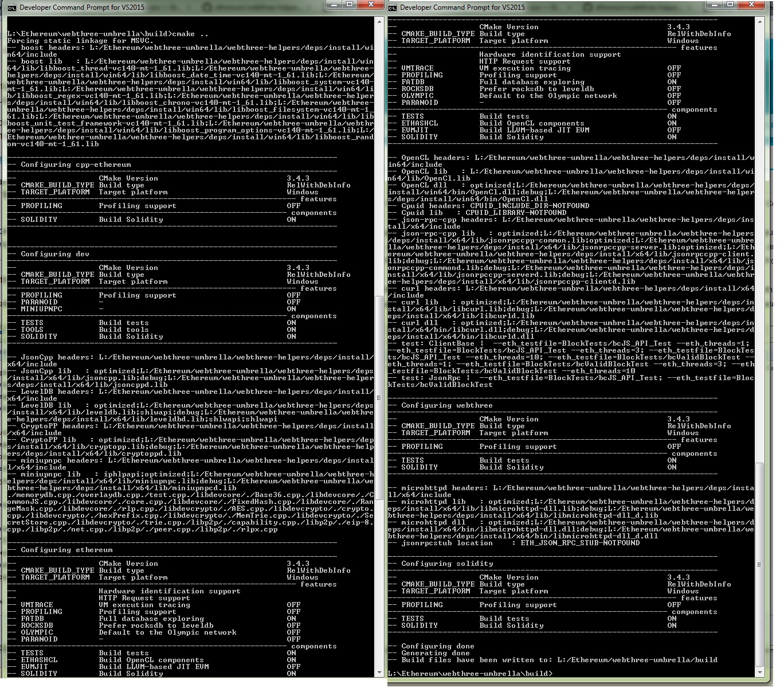Click the 'miniupnpc headers' line
784x688 pixels.
point(190,464)
